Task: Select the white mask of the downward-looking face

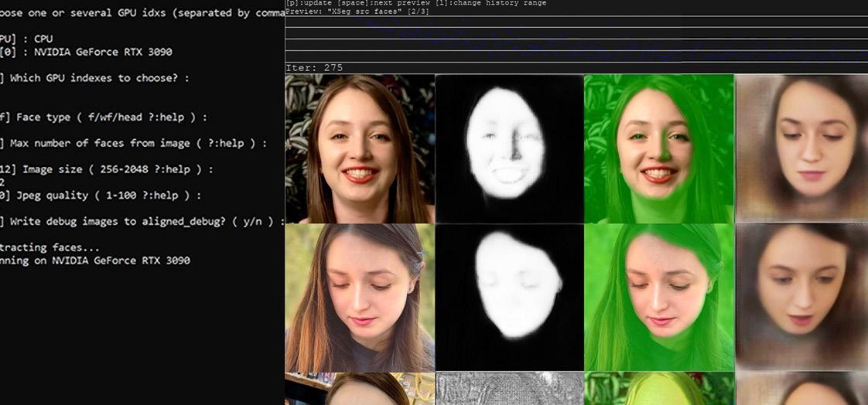Action: [509, 298]
